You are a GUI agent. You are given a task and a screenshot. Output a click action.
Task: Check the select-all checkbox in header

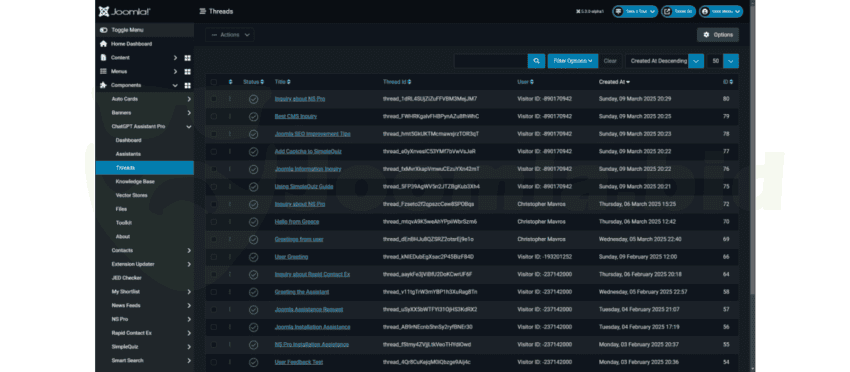tap(214, 82)
